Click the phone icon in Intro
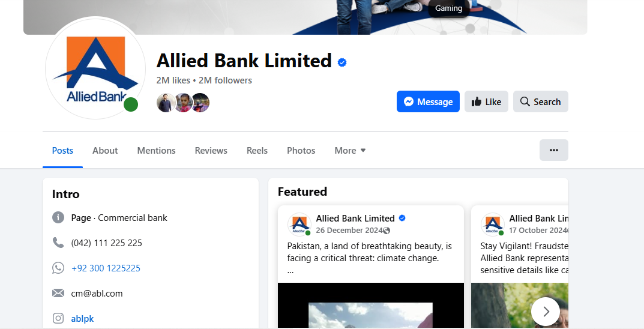Image resolution: width=644 pixels, height=329 pixels. point(58,243)
